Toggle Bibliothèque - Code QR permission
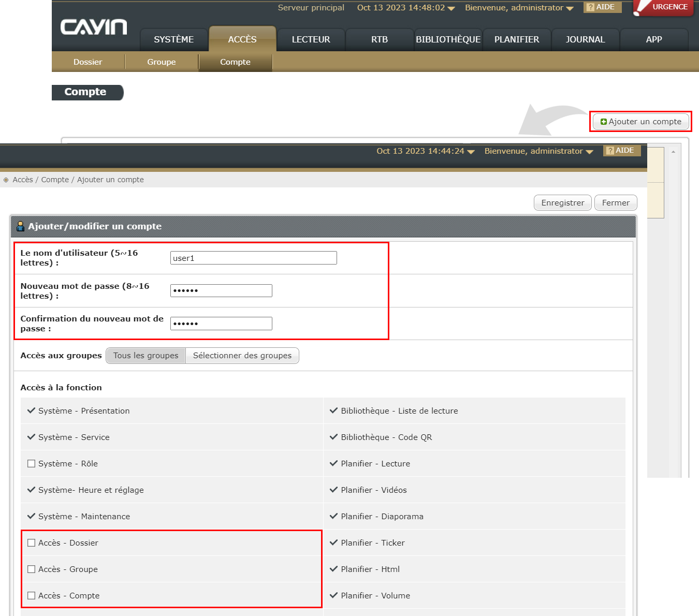The height and width of the screenshot is (616, 699). [334, 437]
